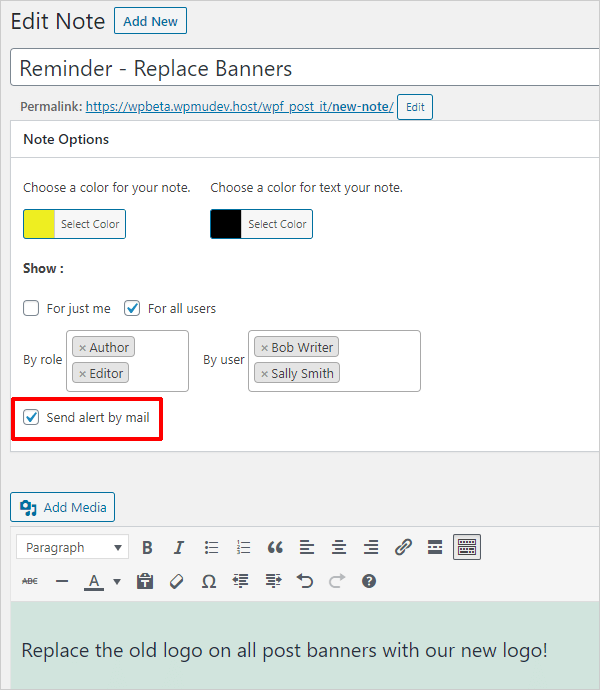Image resolution: width=600 pixels, height=690 pixels.
Task: Uncheck the For all users box
Action: [132, 308]
